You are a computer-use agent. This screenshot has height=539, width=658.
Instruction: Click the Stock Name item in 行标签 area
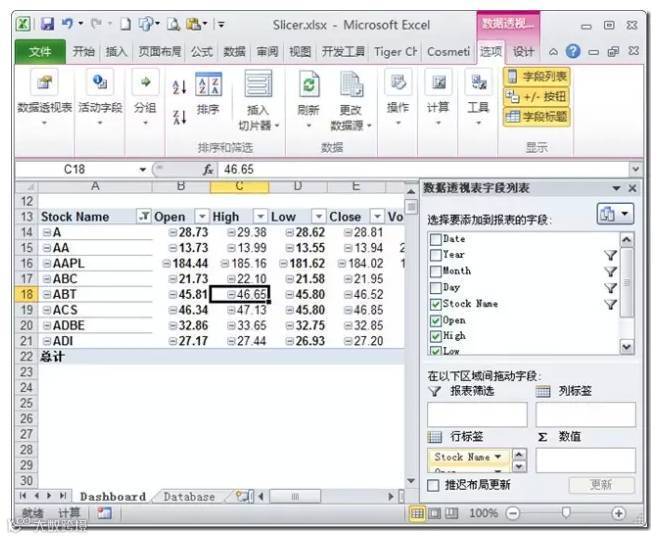(468, 457)
